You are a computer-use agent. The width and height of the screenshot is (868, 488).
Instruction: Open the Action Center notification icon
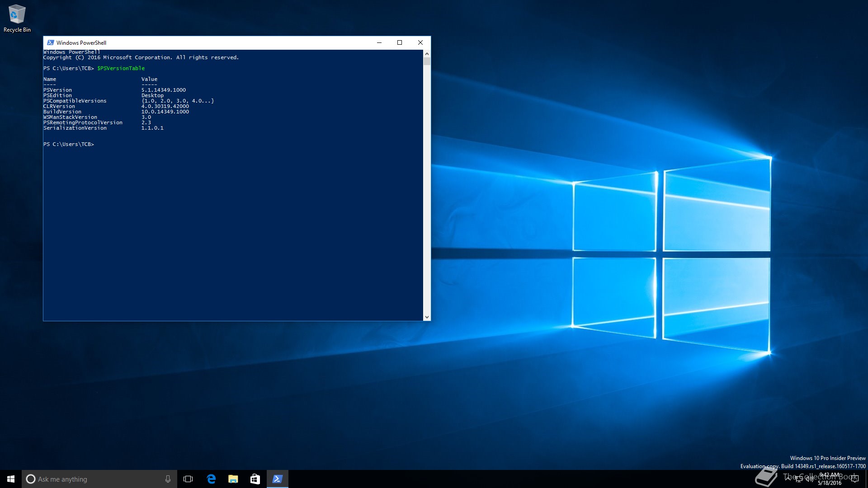coord(854,479)
